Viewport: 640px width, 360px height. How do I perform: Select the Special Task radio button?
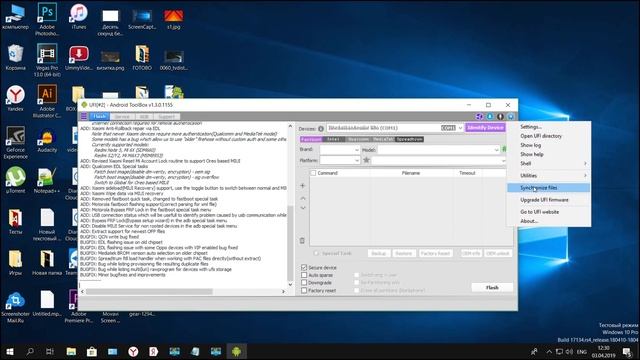tap(316, 253)
